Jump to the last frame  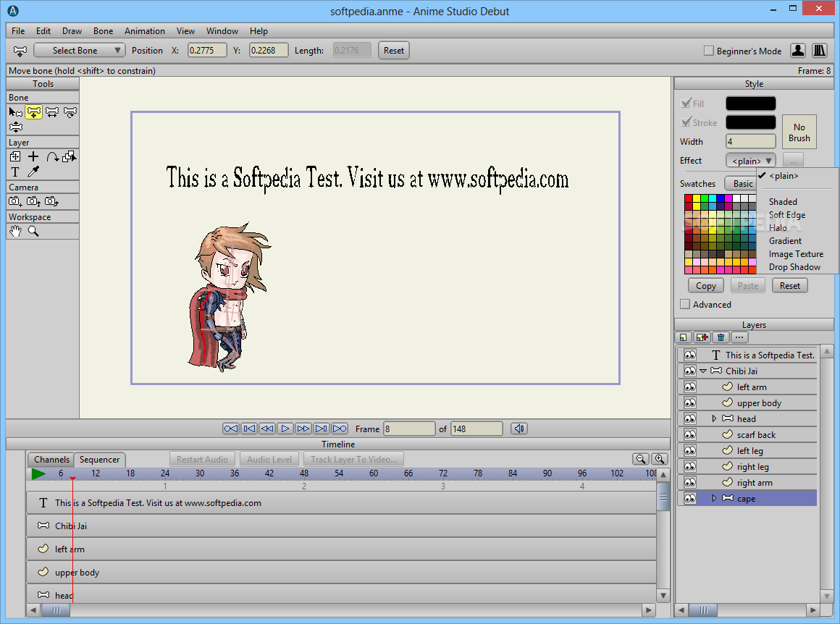click(x=340, y=429)
